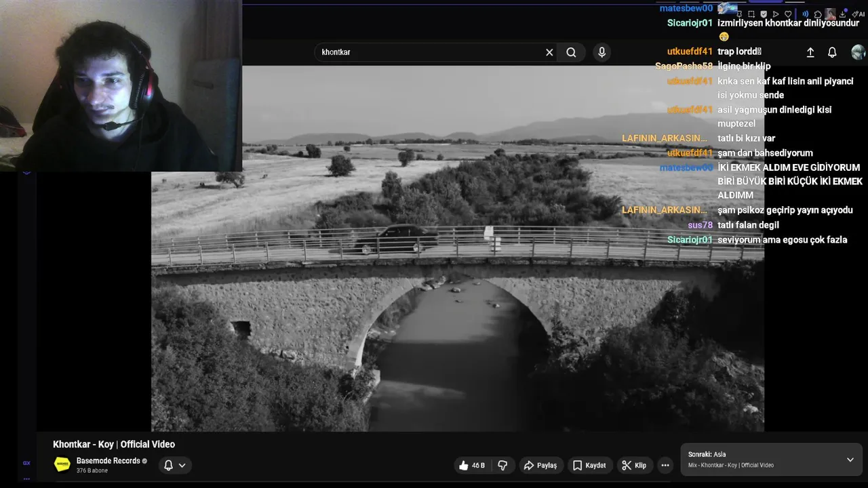The image size is (868, 488).
Task: Click chat username Sicariojr01 on izmirliysen message
Action: tap(690, 23)
